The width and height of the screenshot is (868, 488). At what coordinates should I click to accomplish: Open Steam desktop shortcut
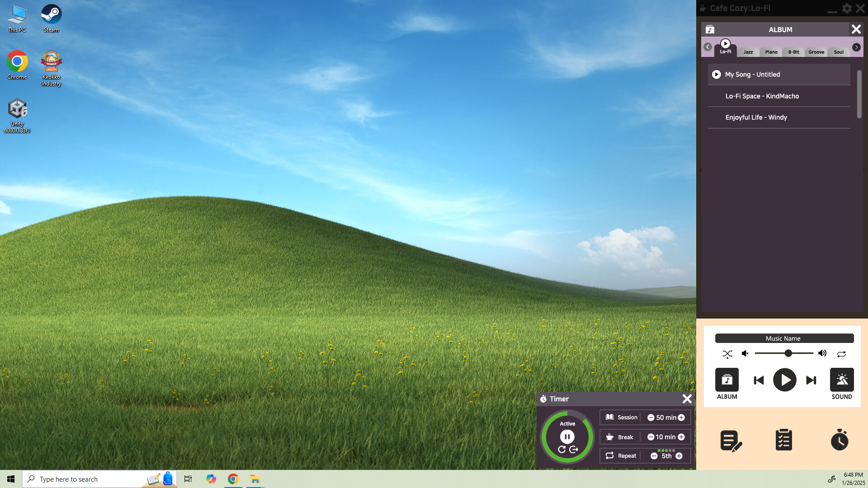coord(51,19)
